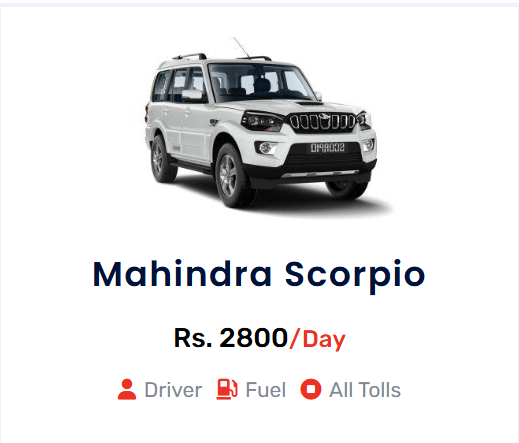Click the car's rear wheel

coord(162,158)
